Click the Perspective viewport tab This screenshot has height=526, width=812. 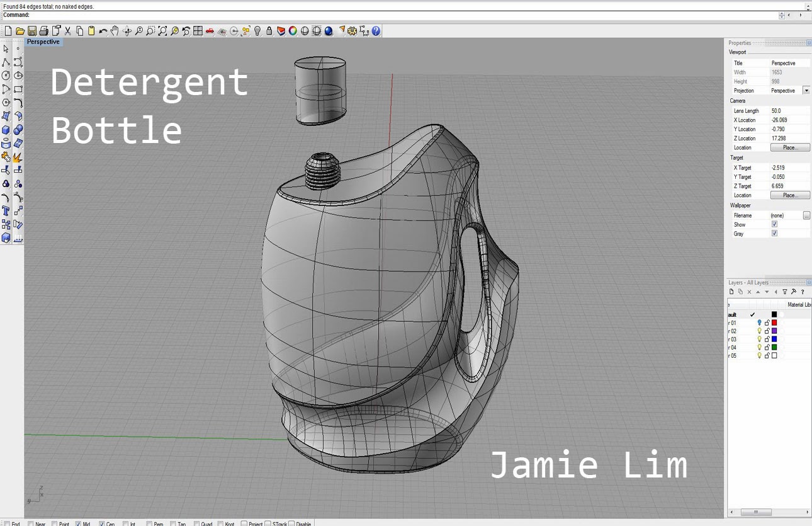coord(43,42)
